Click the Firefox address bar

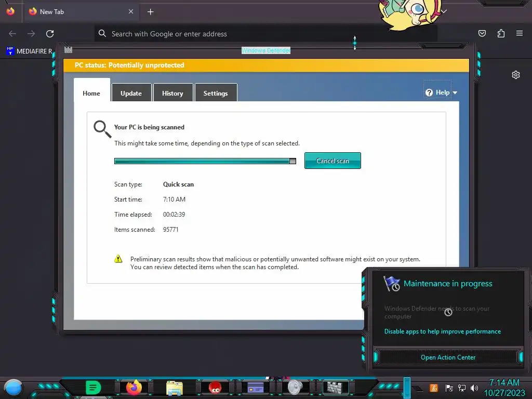tap(265, 34)
